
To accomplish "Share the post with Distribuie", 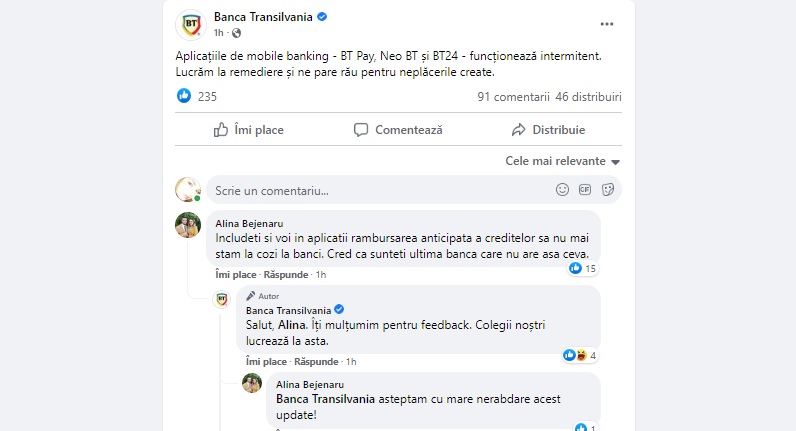I will point(547,130).
